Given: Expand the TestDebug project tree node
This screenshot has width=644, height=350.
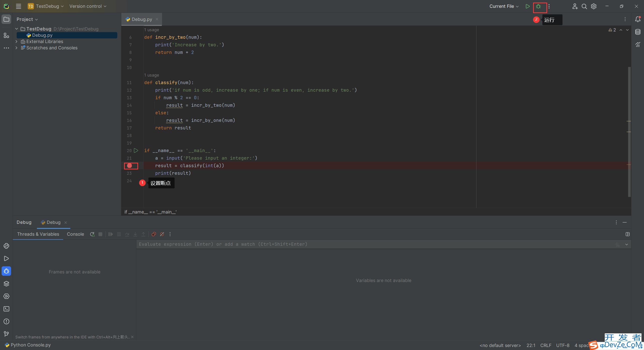Looking at the screenshot, I should point(16,28).
